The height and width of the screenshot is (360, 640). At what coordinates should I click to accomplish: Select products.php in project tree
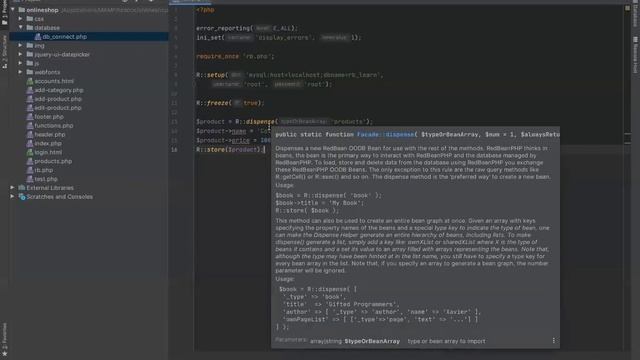(53, 161)
